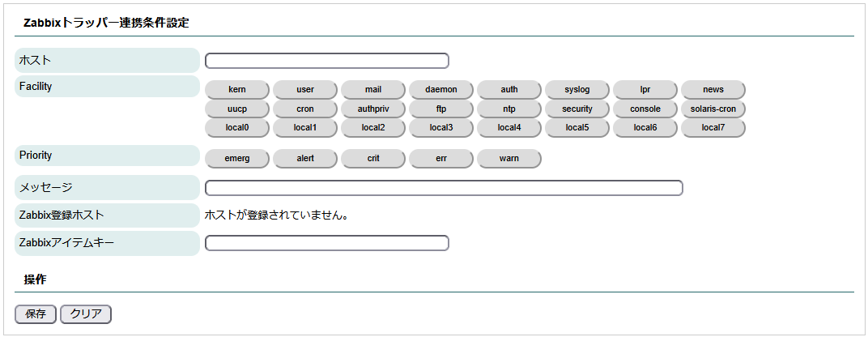Toggle the lpr facility button

coord(645,89)
